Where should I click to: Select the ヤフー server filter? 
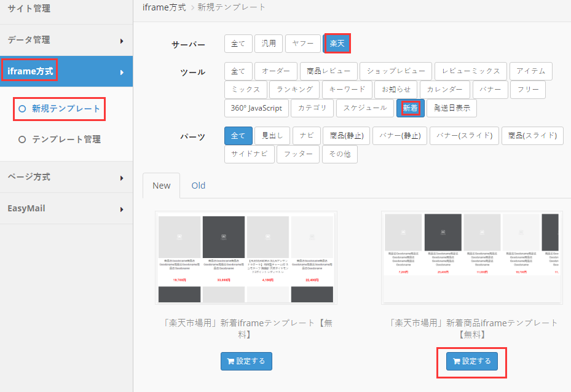coord(303,44)
